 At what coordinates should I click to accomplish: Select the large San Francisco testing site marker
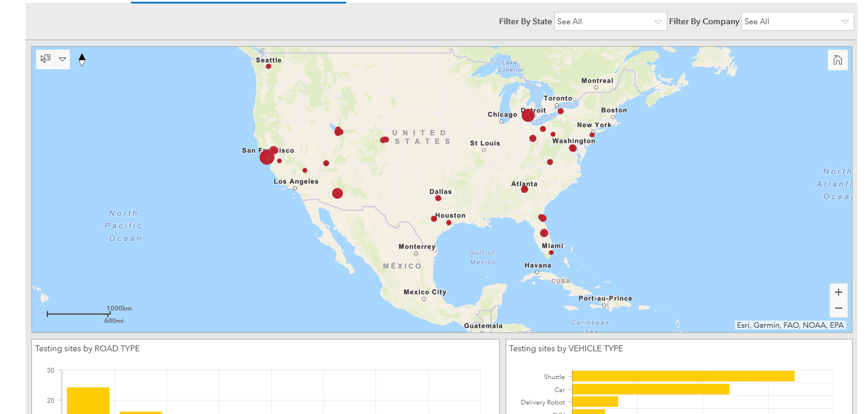pos(267,157)
